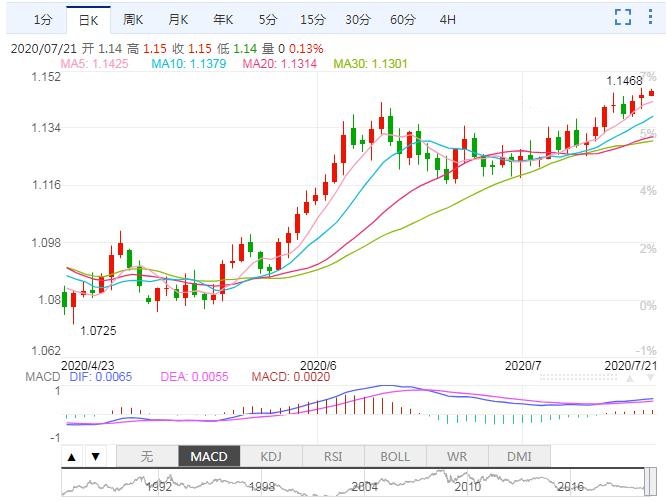Open the chart options dropdown arrow
Viewport: 667px width, 502px height.
652,17
